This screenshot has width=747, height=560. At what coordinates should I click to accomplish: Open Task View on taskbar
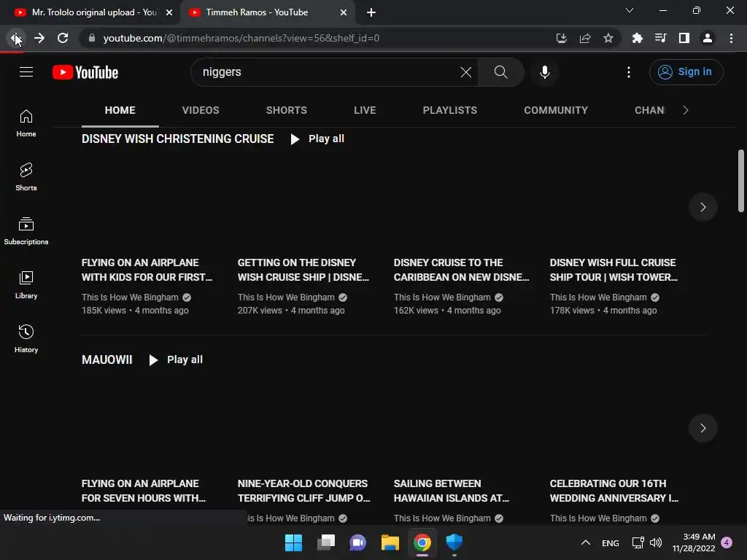[x=326, y=542]
